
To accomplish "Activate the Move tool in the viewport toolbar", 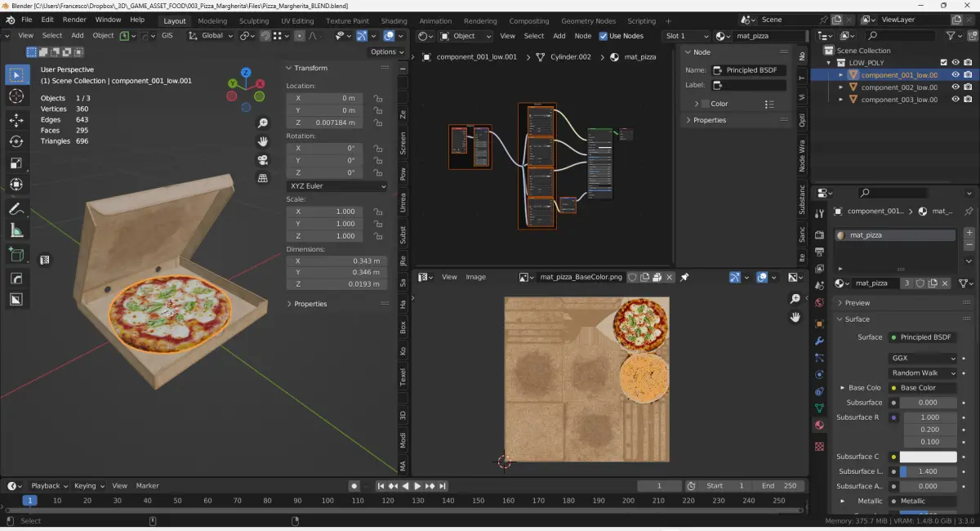I will coord(16,120).
